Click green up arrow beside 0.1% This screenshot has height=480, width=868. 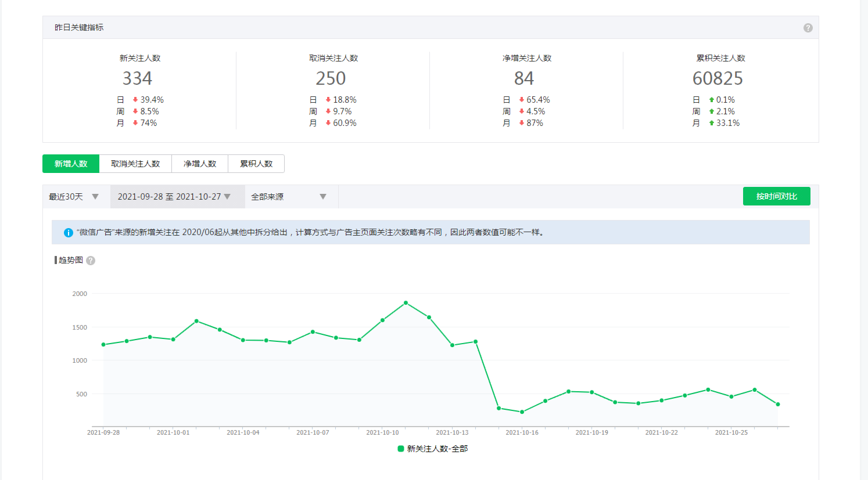tap(711, 100)
